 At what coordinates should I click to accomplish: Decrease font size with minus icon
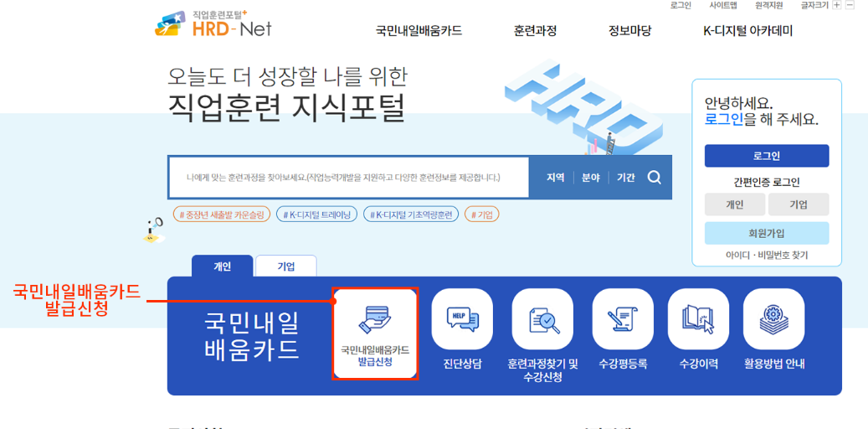click(x=850, y=5)
